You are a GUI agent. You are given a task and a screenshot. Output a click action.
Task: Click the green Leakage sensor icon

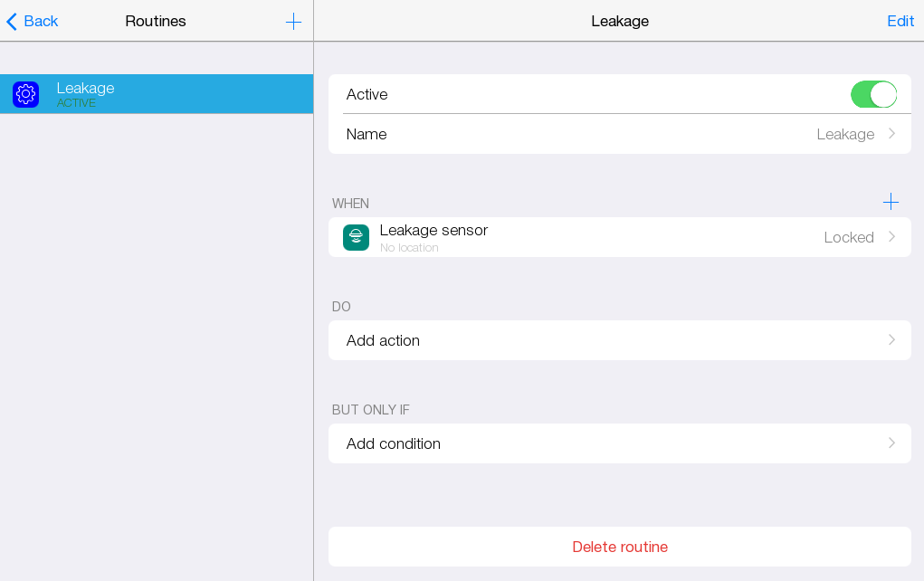(356, 237)
